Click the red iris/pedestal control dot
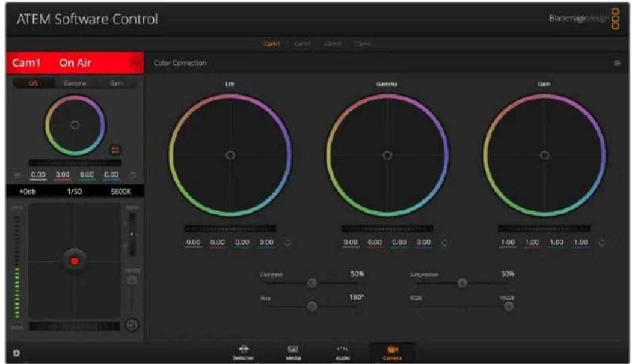Viewport: 632px width, 364px height. tap(75, 261)
